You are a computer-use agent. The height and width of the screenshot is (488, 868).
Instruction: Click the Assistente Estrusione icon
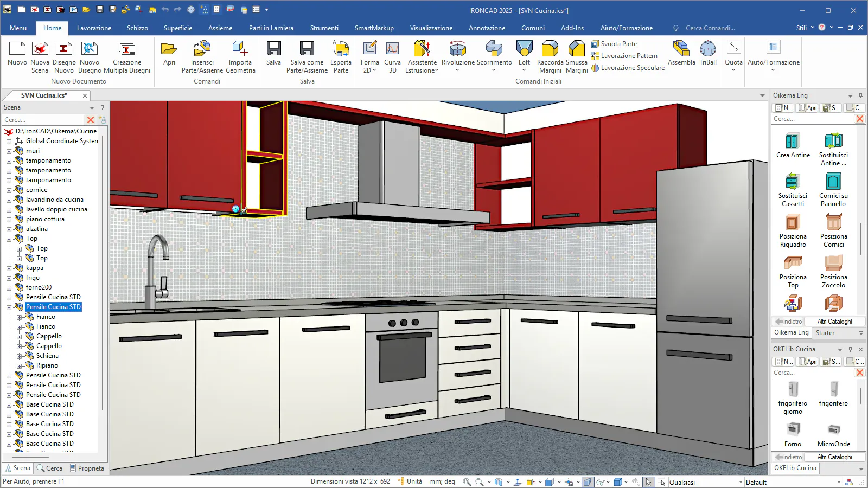(x=422, y=49)
